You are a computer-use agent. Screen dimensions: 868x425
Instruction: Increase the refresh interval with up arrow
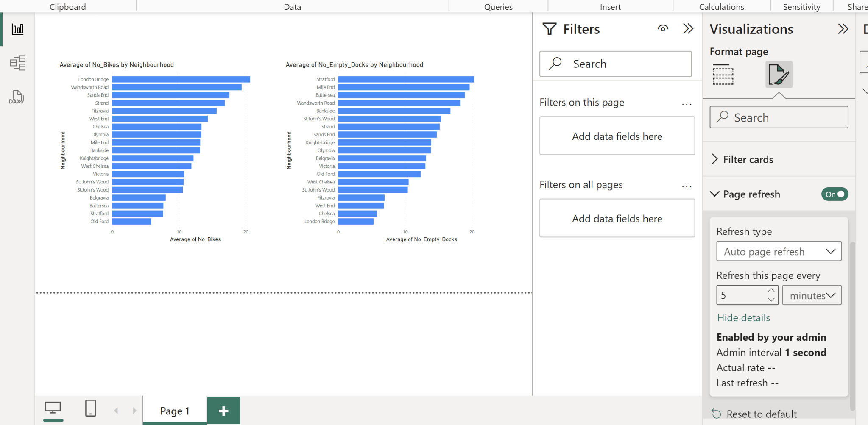click(771, 290)
